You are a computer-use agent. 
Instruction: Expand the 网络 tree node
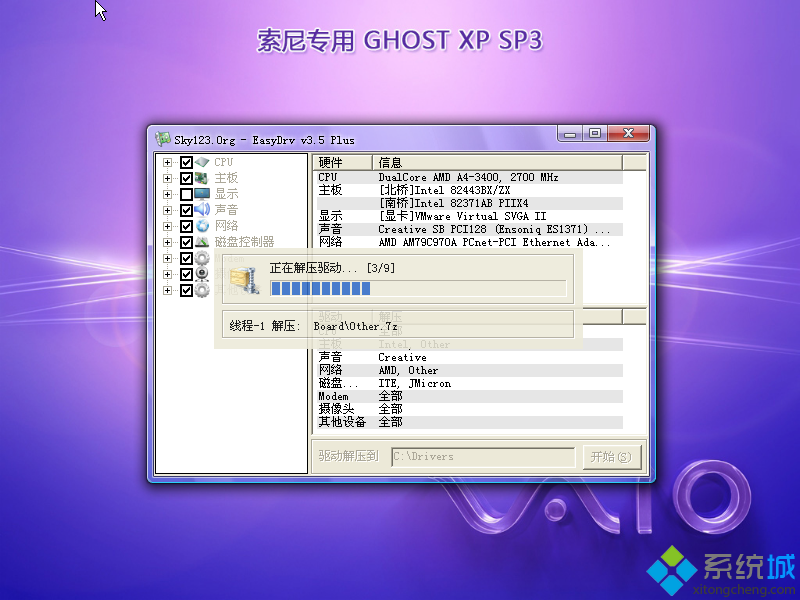pos(167,226)
